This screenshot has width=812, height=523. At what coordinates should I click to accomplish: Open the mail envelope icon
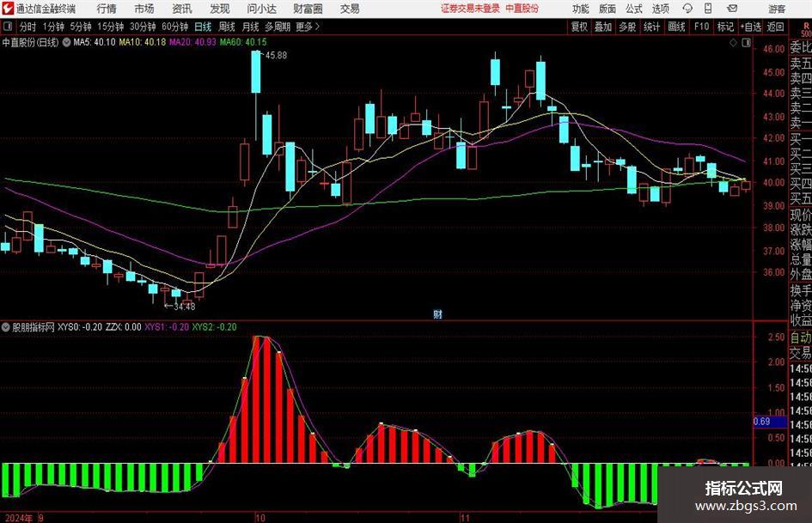732,9
